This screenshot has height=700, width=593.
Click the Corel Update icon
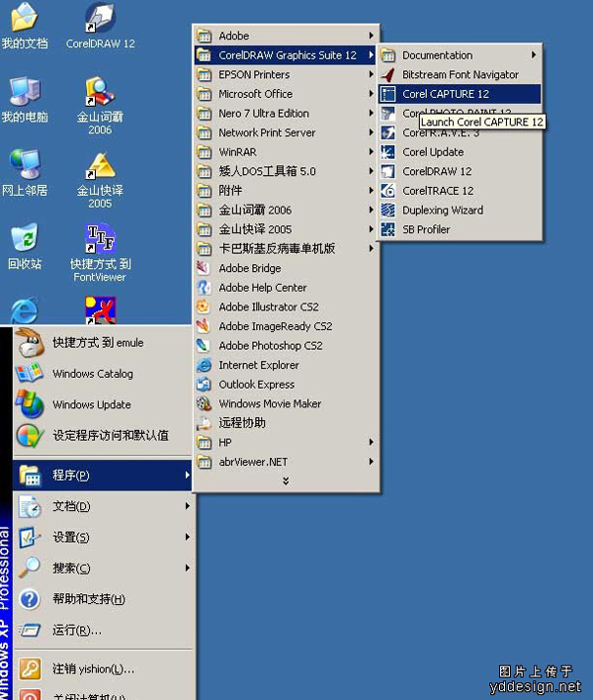387,152
